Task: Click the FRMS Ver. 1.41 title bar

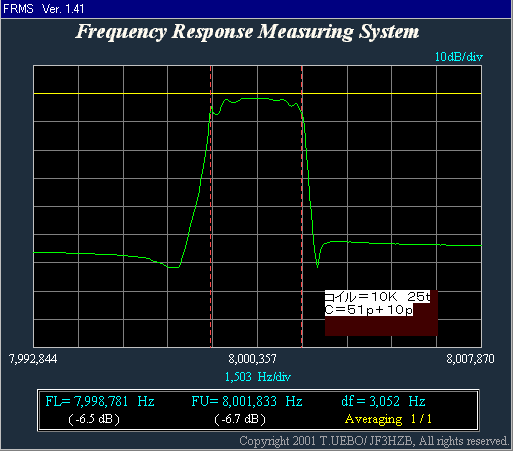Action: (x=256, y=9)
